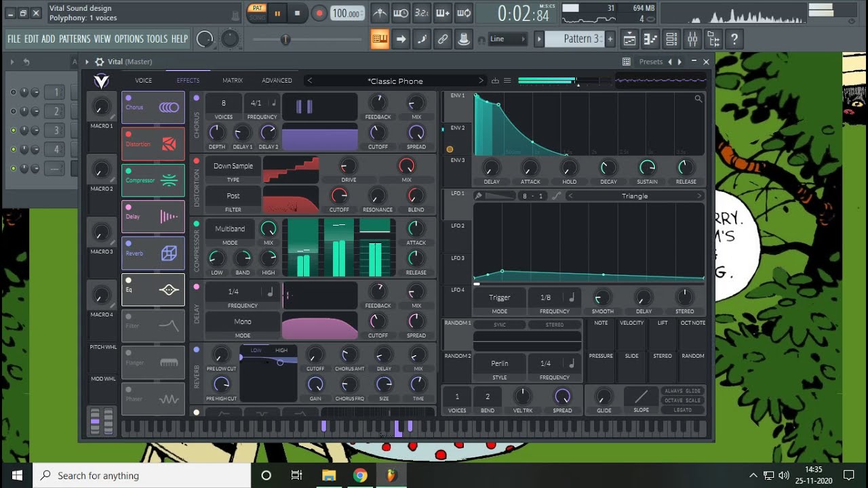Click the Vital logo icon
The image size is (868, 488).
[101, 81]
